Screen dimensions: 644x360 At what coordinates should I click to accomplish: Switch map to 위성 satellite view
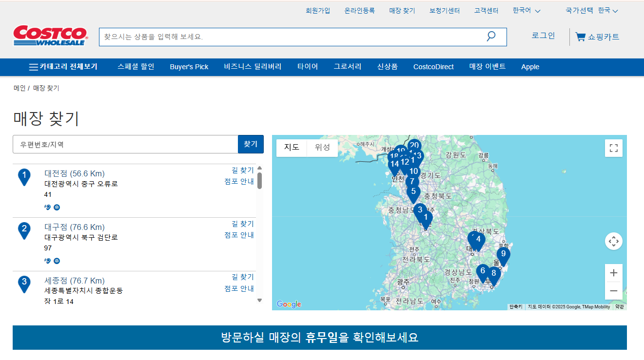pyautogui.click(x=322, y=148)
